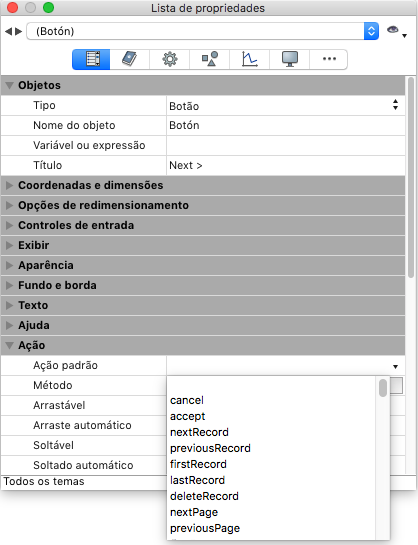Viewport: 418px width, 545px height.
Task: Open the Tipo Botão popup stepper
Action: 395,105
